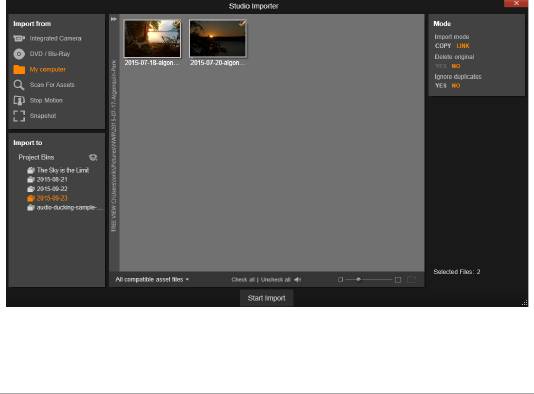The height and width of the screenshot is (394, 534).
Task: Set Ignore duplicates to YES
Action: 441,86
